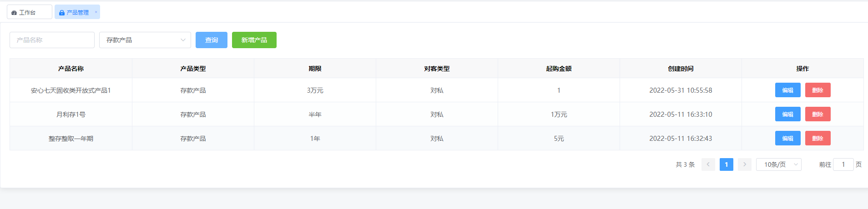Edit the 月利存1号 product
The height and width of the screenshot is (209, 868).
(788, 114)
